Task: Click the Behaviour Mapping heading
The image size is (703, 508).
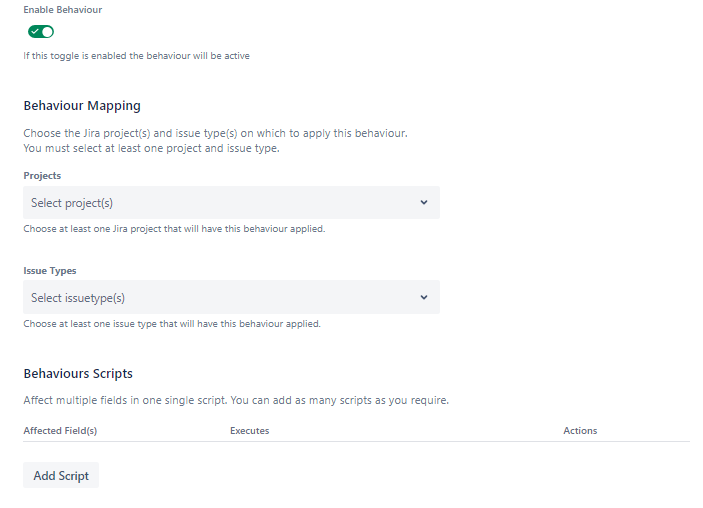Action: pos(82,106)
